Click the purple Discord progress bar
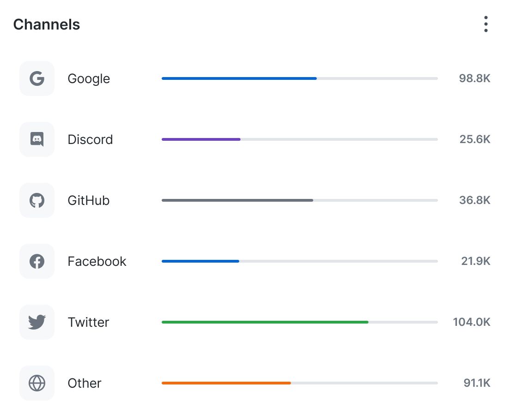 pyautogui.click(x=201, y=139)
